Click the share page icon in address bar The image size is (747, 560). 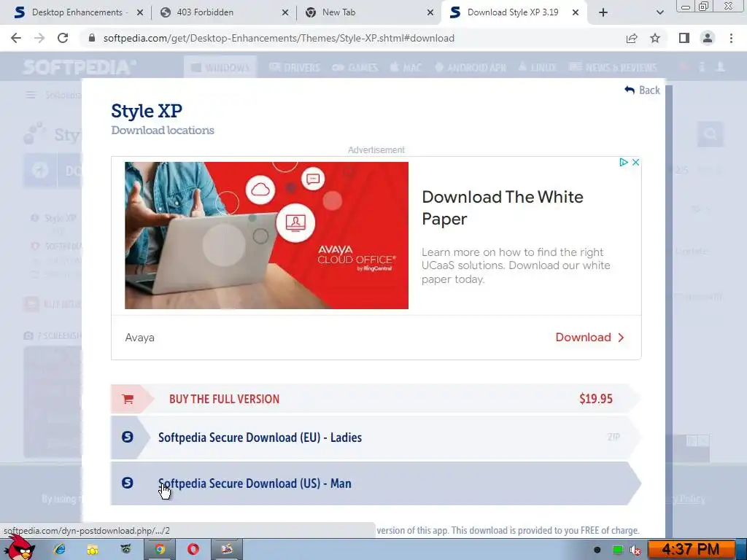tap(632, 38)
